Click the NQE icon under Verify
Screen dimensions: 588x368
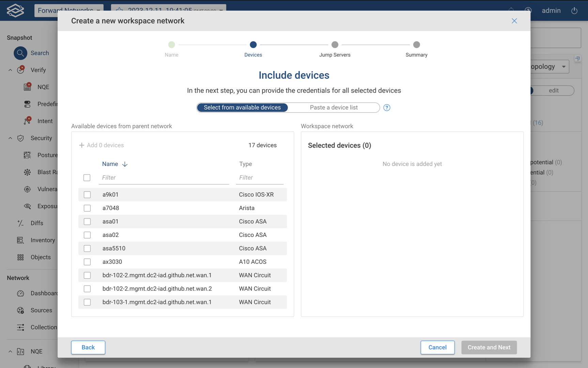[28, 87]
